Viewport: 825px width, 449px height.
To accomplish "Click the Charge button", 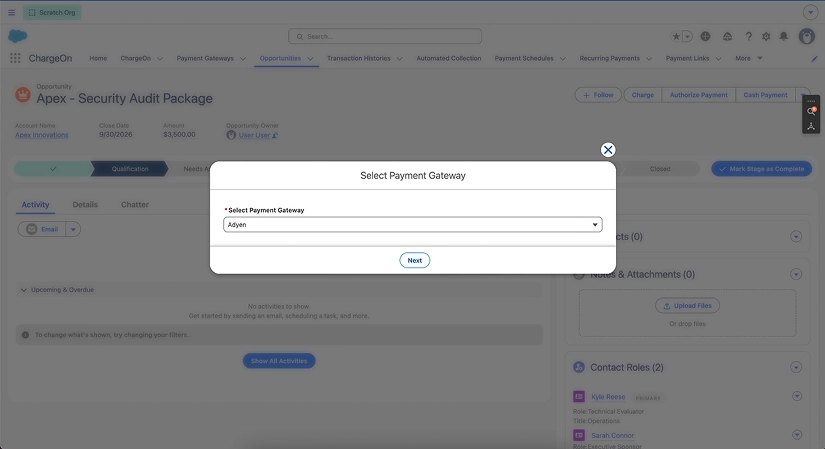I will point(642,95).
